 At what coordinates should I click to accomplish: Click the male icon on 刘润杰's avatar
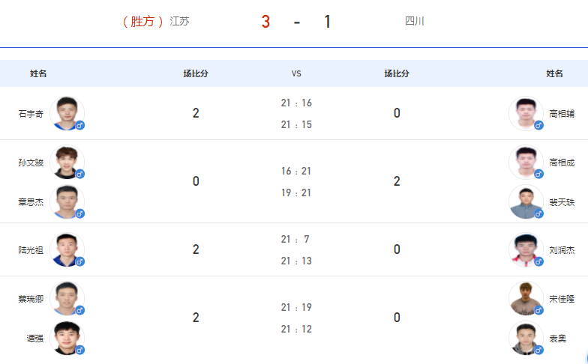click(x=538, y=262)
